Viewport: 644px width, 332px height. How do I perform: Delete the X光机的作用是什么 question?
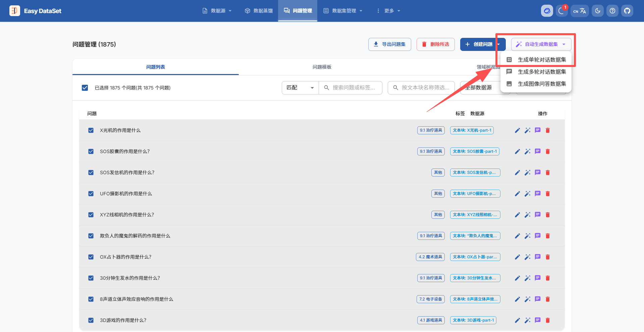click(548, 130)
